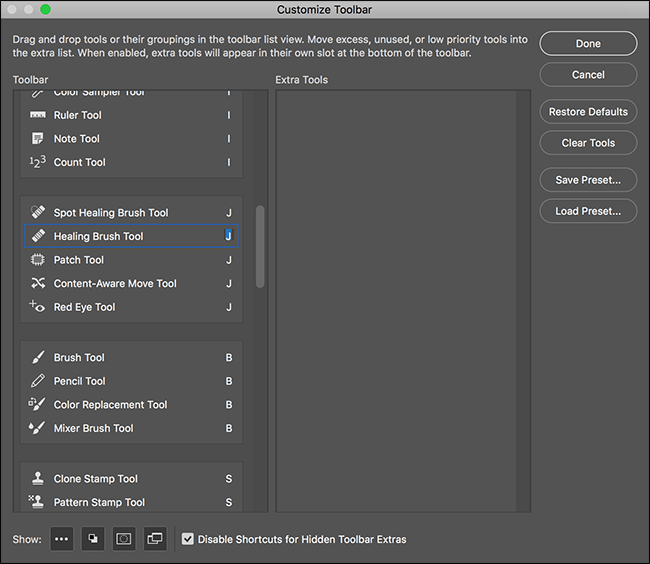
Task: Click the Spot Healing Brush Tool icon
Action: pos(38,212)
